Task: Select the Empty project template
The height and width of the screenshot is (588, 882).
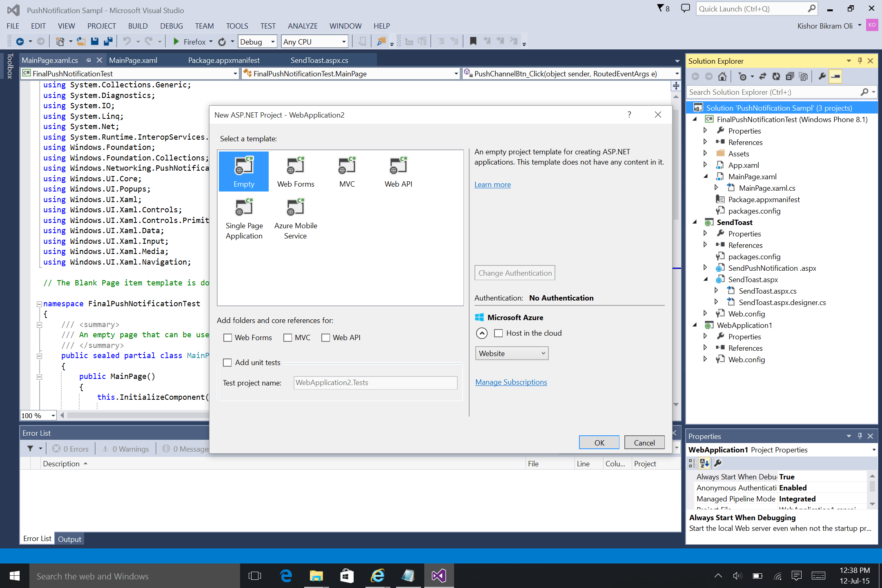Action: pyautogui.click(x=244, y=171)
